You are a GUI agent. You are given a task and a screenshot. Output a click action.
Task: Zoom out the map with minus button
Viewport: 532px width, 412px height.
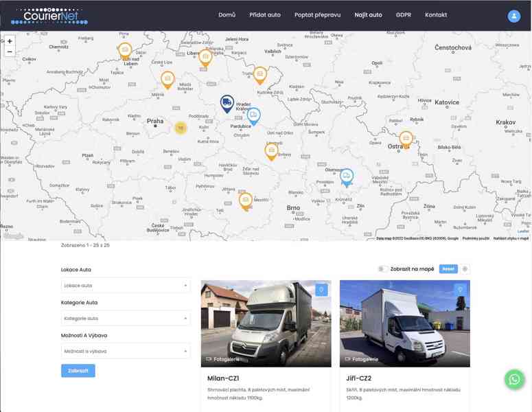[10, 52]
